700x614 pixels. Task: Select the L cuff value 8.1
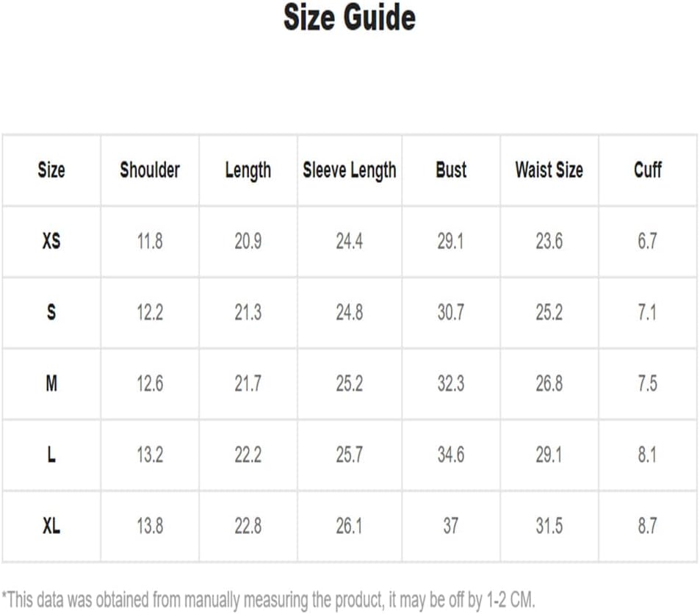click(647, 455)
